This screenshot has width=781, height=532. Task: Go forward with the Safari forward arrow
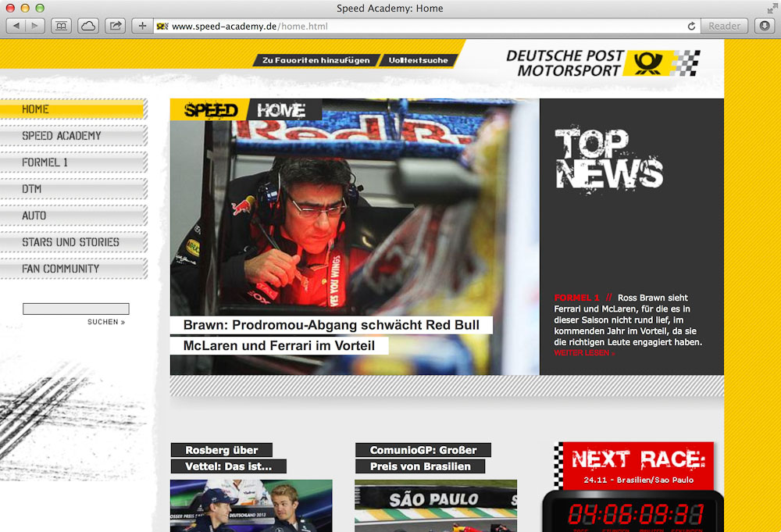35,26
